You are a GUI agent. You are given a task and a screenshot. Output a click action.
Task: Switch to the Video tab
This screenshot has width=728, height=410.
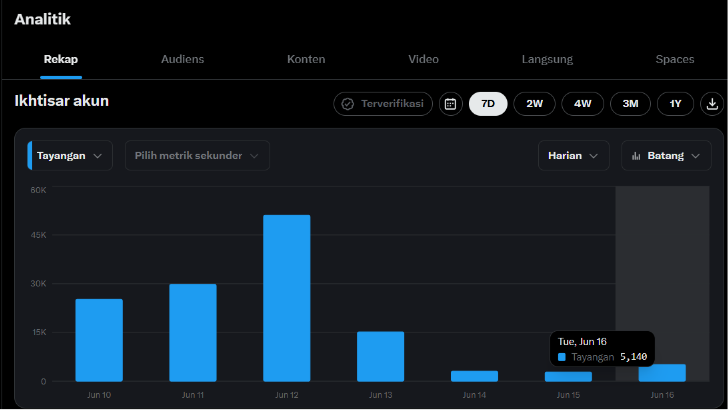tap(423, 59)
